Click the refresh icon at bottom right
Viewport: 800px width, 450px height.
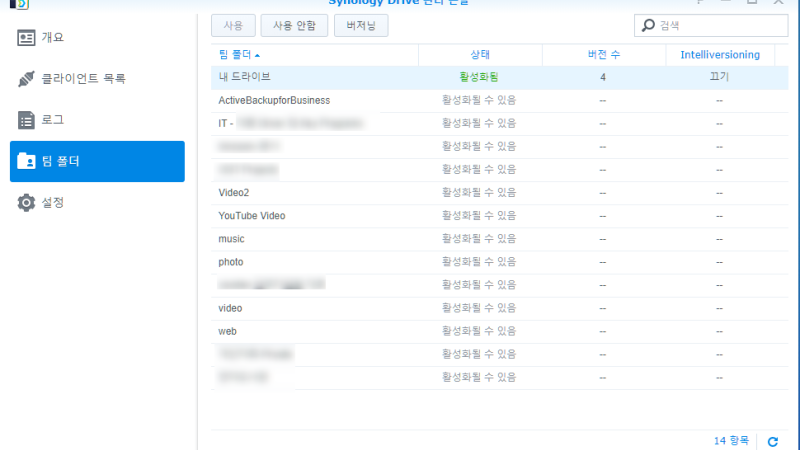click(x=773, y=441)
